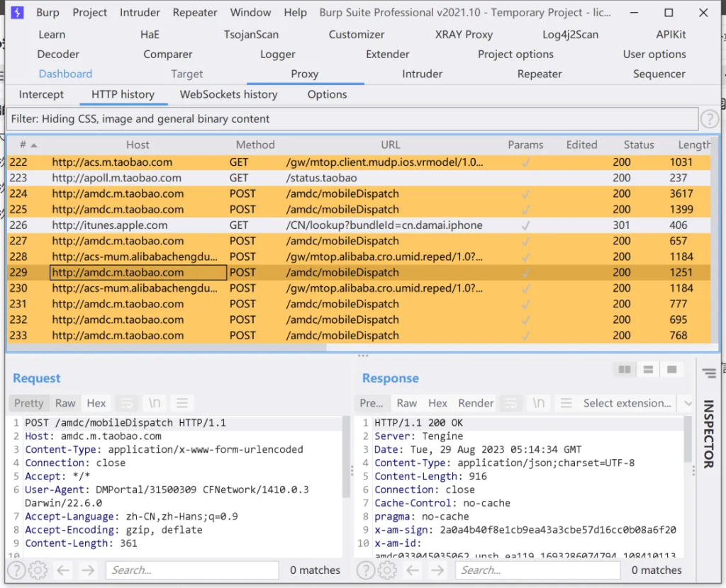The width and height of the screenshot is (726, 588).
Task: Click the Response pane forward arrow
Action: [x=437, y=570]
